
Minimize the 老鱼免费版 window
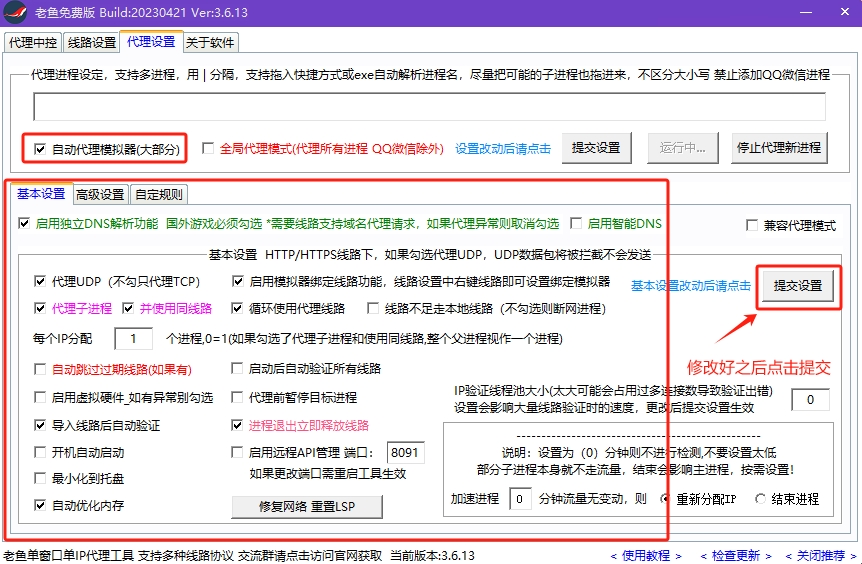point(806,12)
